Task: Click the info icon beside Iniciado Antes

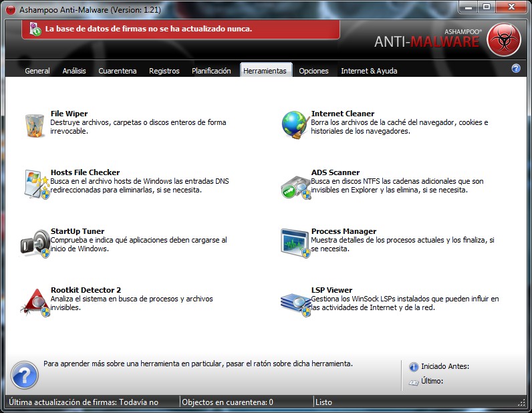Action: coord(414,366)
